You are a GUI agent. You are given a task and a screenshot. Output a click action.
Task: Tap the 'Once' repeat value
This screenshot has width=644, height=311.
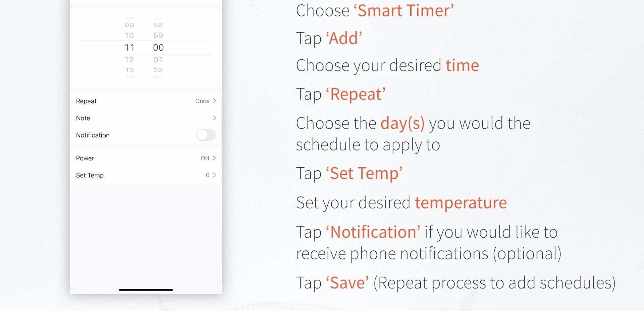coord(202,101)
